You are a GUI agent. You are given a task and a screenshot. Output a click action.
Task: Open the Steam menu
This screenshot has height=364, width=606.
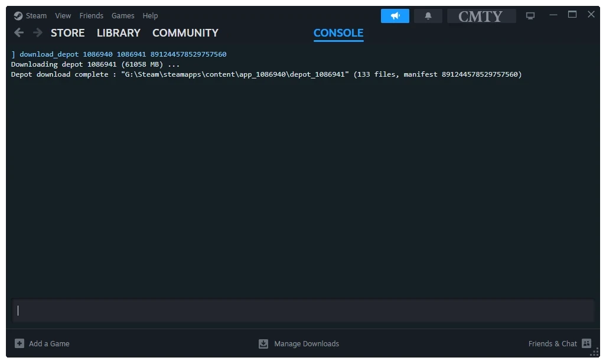pyautogui.click(x=37, y=16)
